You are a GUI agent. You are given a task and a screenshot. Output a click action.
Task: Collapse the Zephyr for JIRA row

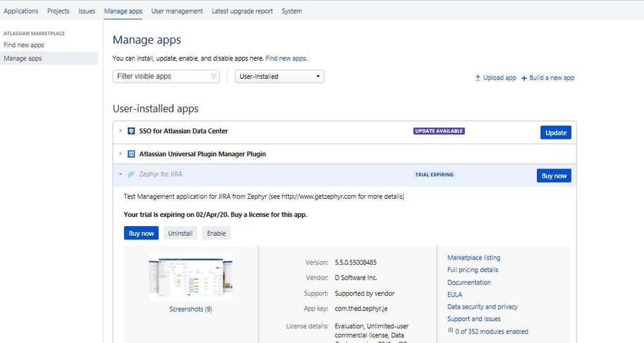120,174
